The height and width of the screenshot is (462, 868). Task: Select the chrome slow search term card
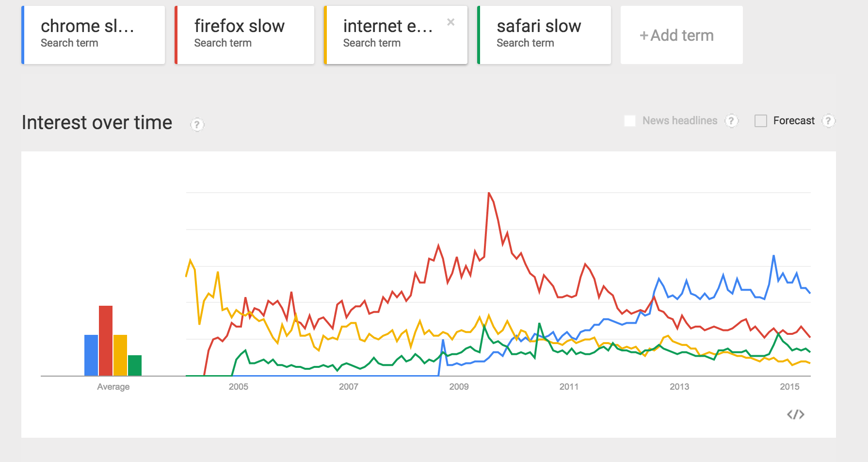tap(93, 35)
